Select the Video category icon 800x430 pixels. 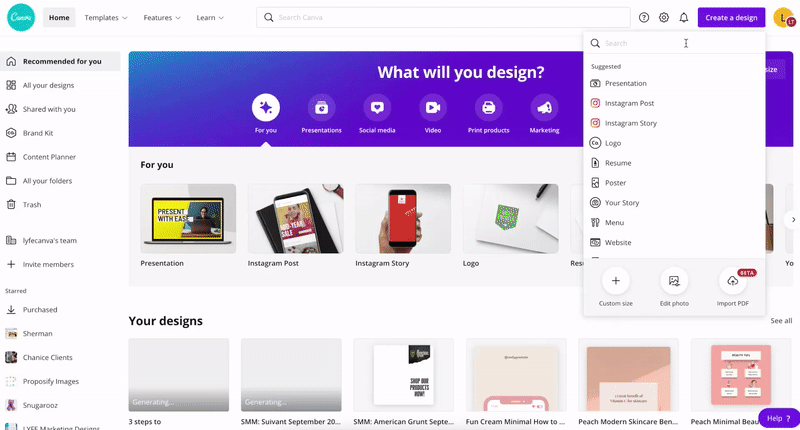pyautogui.click(x=433, y=108)
